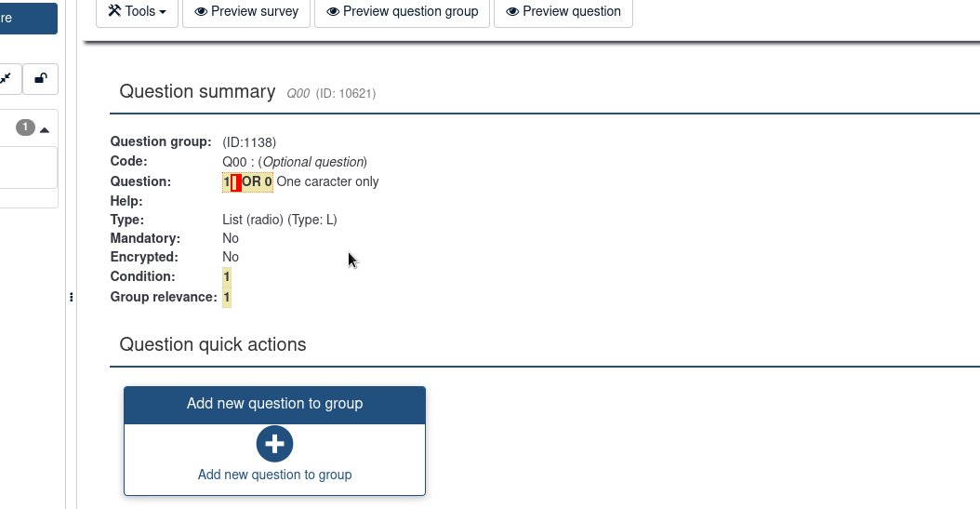Toggle the sidebar unlock padlock icon
This screenshot has width=980, height=509.
[41, 79]
